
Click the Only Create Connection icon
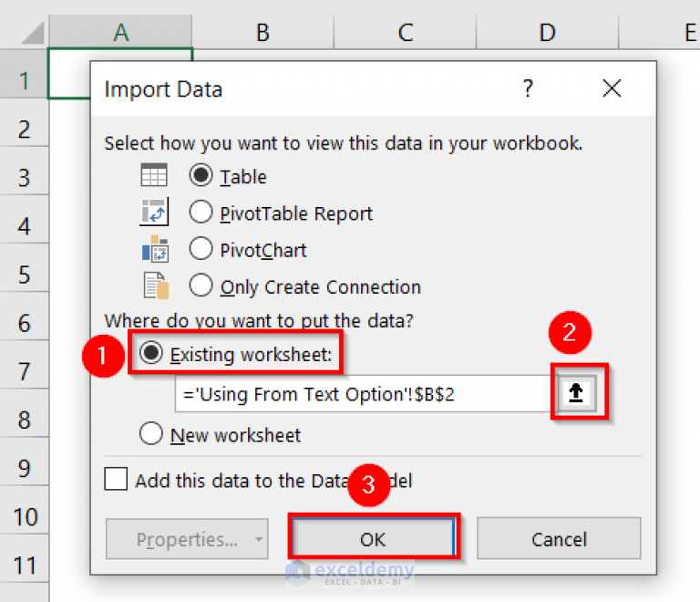point(154,285)
